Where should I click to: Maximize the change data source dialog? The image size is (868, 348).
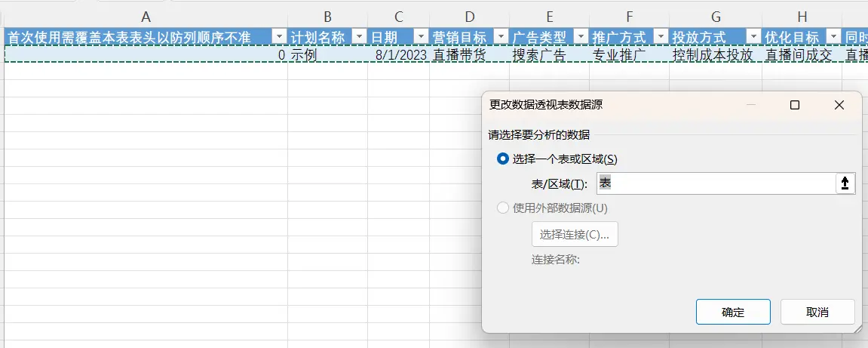(794, 106)
